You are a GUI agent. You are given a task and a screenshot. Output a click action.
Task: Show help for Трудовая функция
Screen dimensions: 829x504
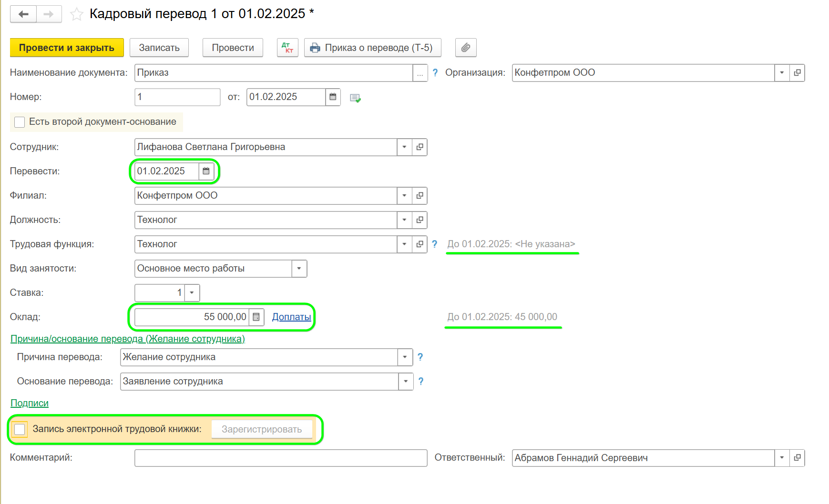click(x=435, y=244)
